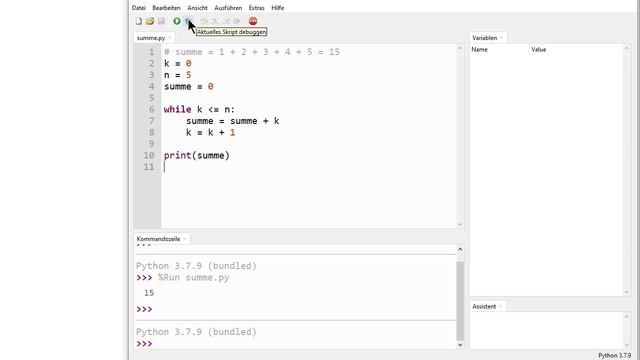Image resolution: width=640 pixels, height=360 pixels.
Task: Click the greyed Step into icon
Action: [x=214, y=21]
